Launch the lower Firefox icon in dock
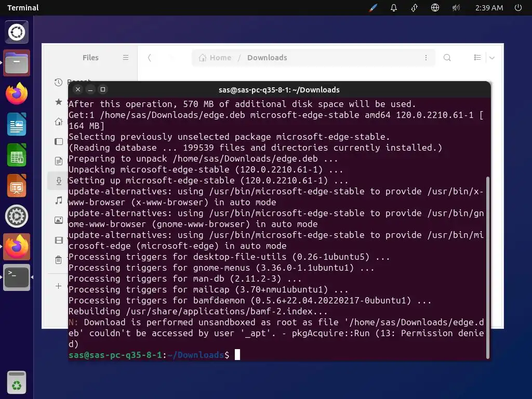This screenshot has width=532, height=399. [17, 247]
